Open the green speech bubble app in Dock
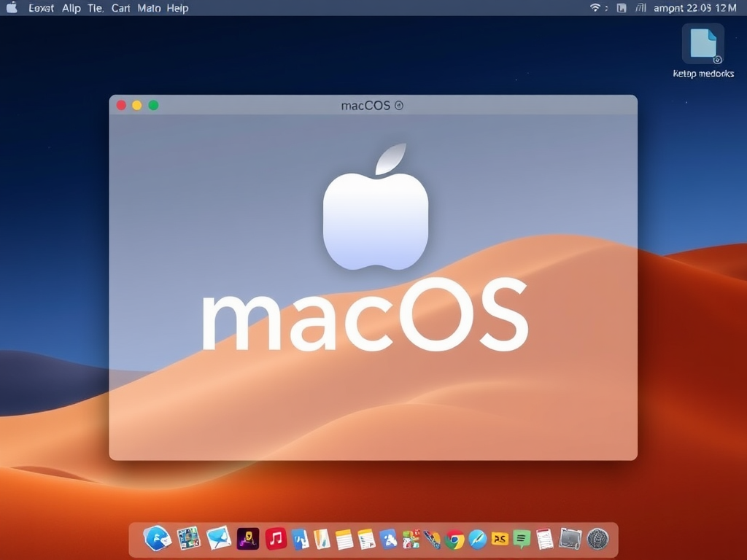The image size is (747, 560). point(522,539)
